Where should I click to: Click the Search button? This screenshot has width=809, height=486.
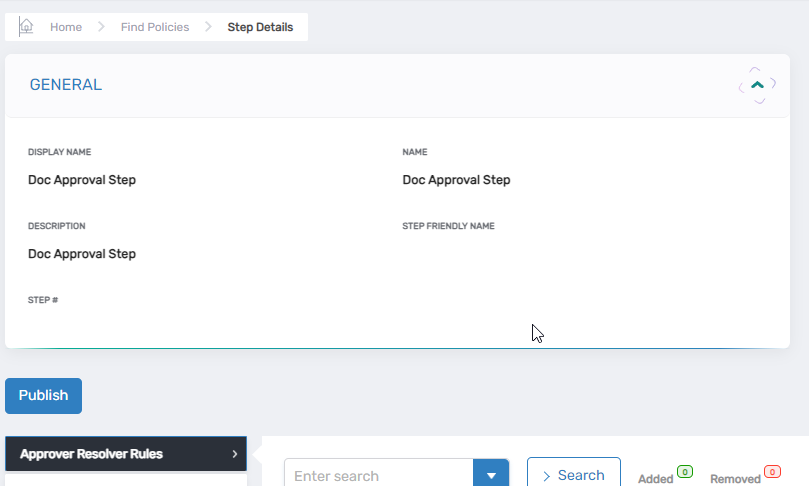coord(573,475)
